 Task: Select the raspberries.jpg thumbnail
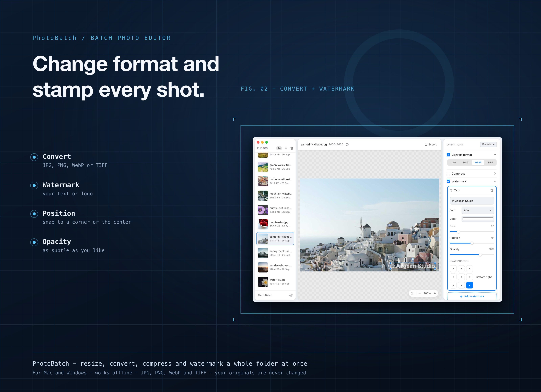click(263, 224)
